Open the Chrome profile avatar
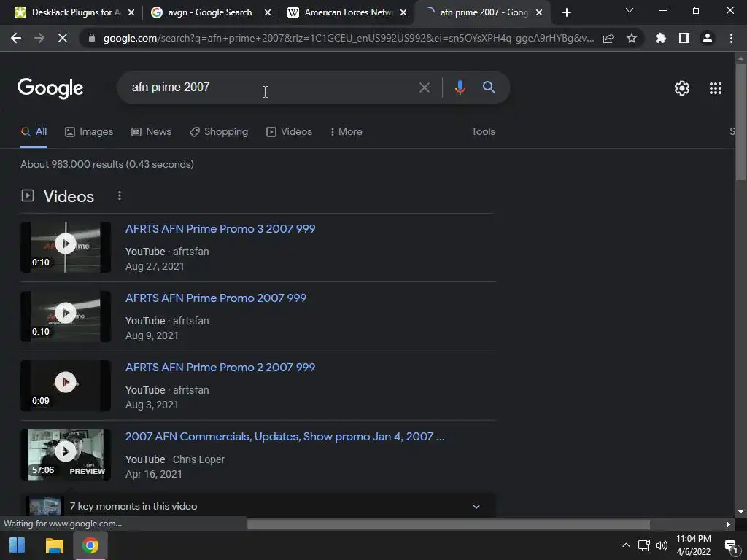 tap(708, 38)
